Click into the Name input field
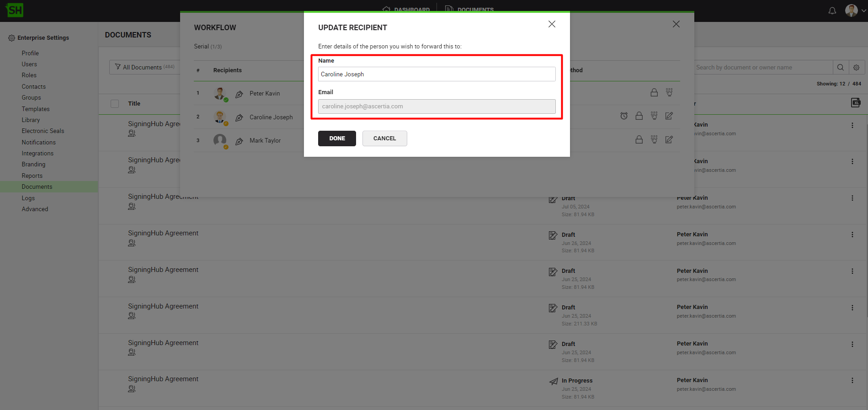Viewport: 868px width, 410px height. pyautogui.click(x=437, y=74)
